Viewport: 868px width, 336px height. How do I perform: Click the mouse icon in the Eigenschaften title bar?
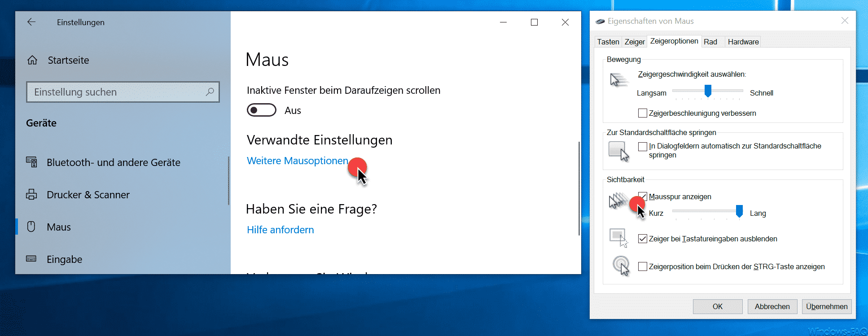click(600, 21)
